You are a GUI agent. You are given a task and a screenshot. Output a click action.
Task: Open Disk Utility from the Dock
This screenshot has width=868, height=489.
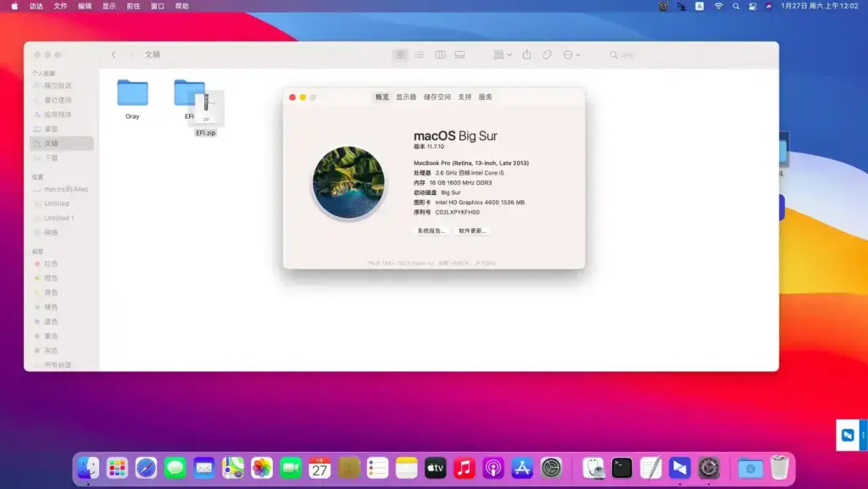[x=593, y=468]
